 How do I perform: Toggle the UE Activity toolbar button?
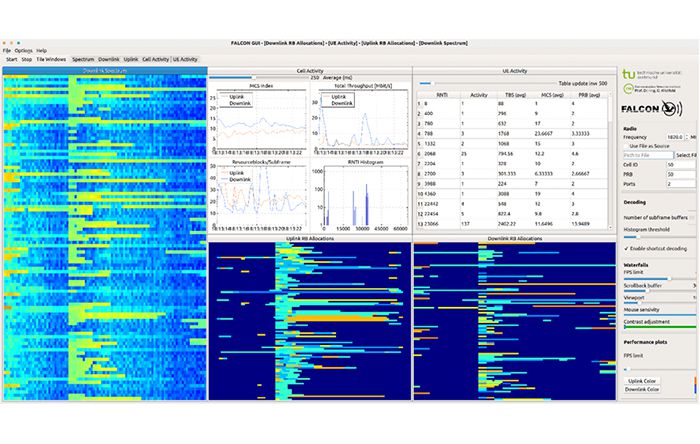[x=186, y=60]
